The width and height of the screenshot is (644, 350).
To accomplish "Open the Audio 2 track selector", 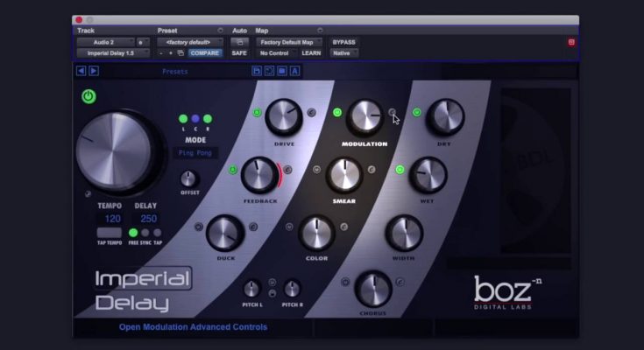I will (x=103, y=42).
